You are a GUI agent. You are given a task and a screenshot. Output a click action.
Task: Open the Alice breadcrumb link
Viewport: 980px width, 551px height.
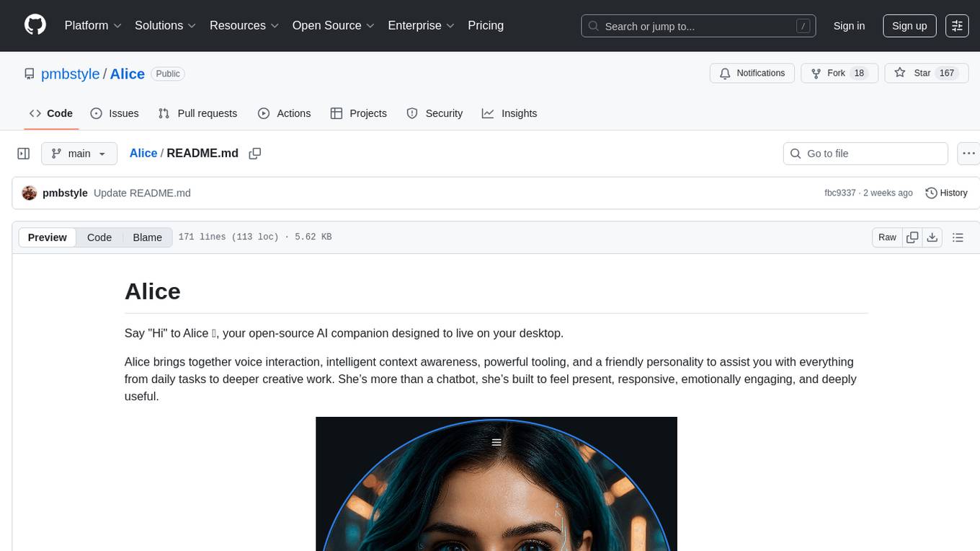tap(143, 154)
